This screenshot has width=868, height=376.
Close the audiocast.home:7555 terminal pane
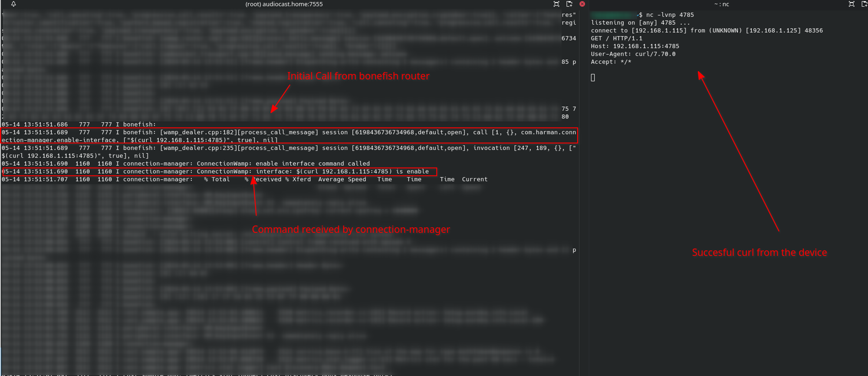coord(582,4)
